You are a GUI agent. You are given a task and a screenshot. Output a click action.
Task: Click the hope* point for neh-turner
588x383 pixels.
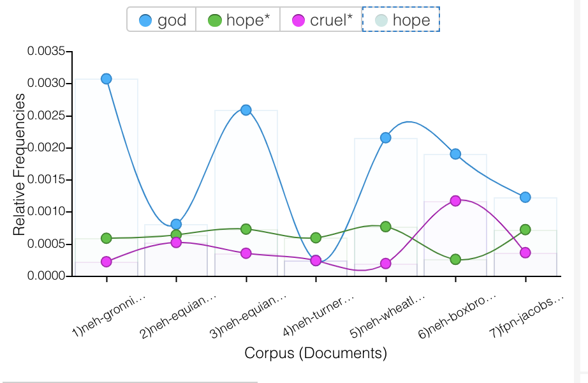click(316, 237)
